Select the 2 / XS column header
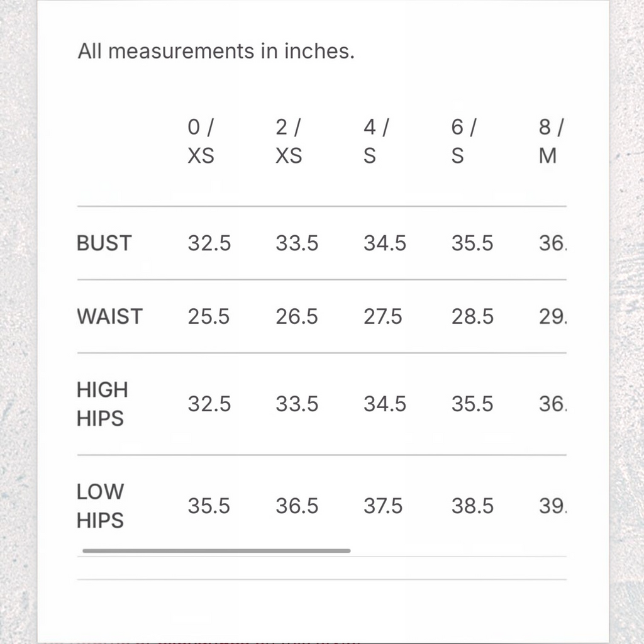 [289, 142]
